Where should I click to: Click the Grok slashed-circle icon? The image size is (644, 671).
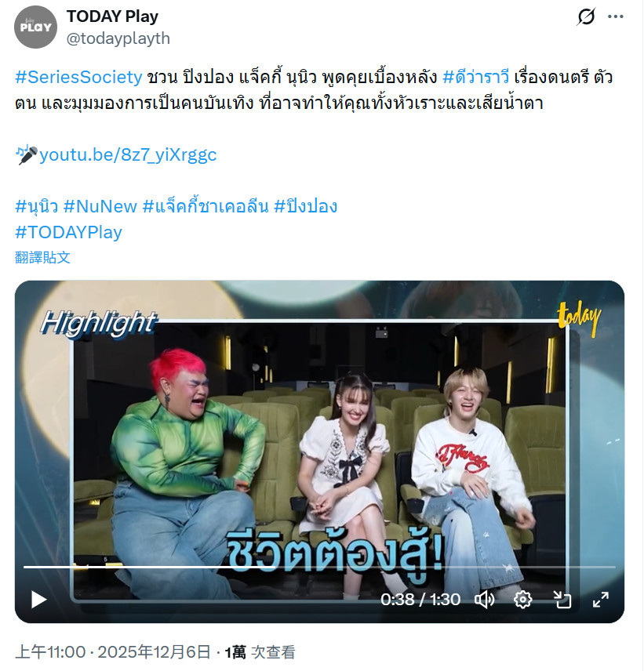click(x=586, y=17)
